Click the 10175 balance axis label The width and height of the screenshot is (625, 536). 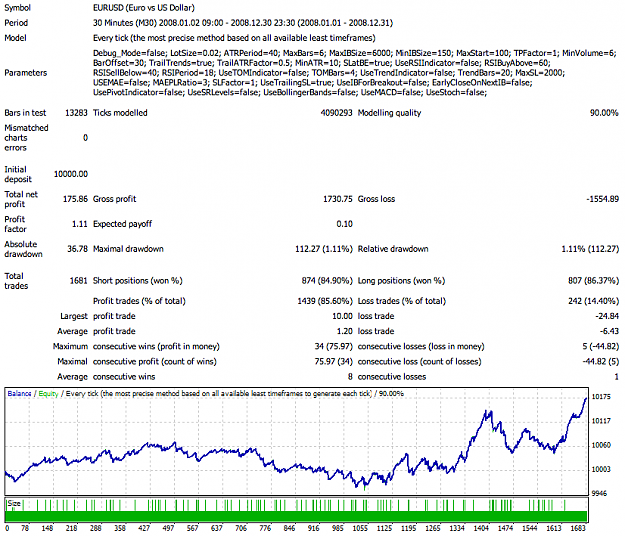(x=601, y=397)
